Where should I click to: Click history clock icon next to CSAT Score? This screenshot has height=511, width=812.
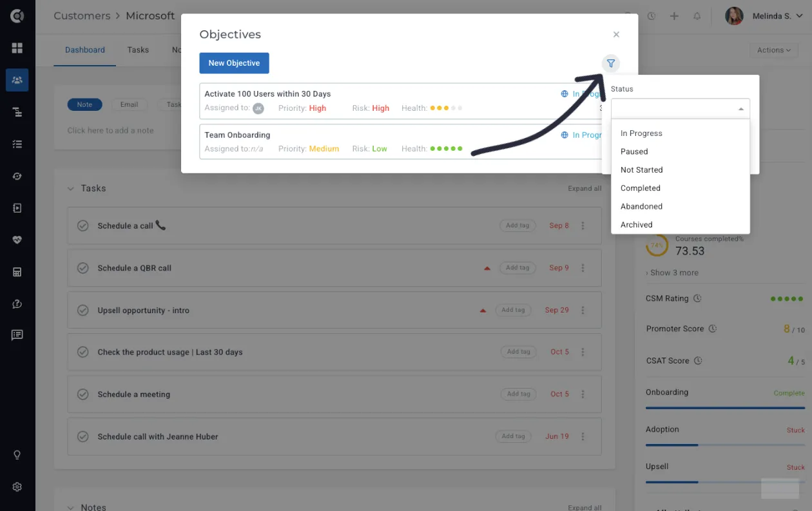pyautogui.click(x=698, y=361)
